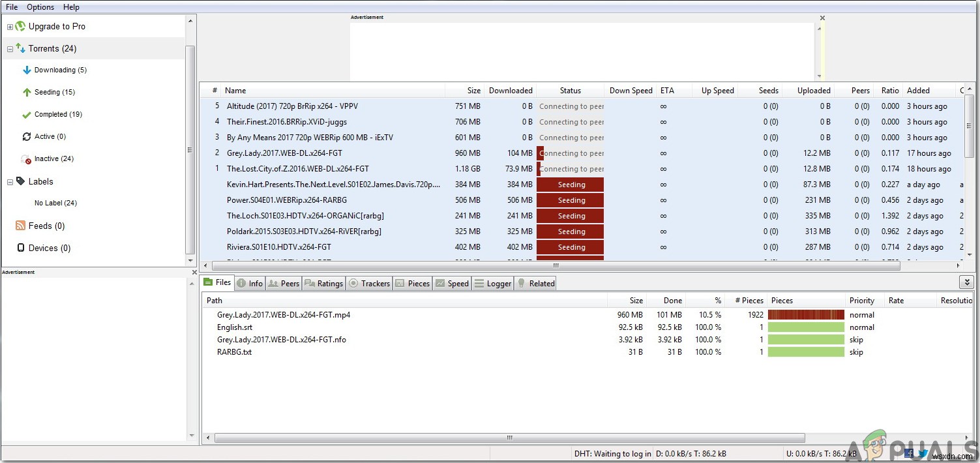Viewport: 980px width, 463px height.
Task: Open the Speed graph icon
Action: pyautogui.click(x=440, y=283)
